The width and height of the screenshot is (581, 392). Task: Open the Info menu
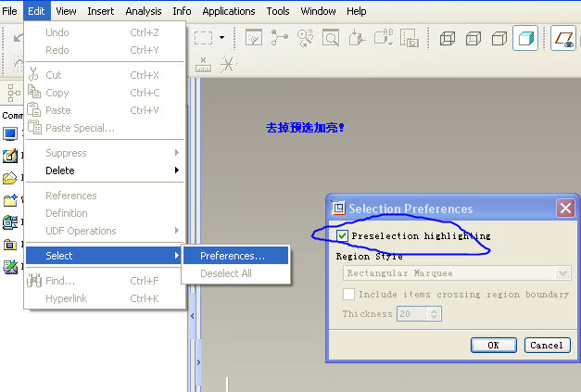[x=182, y=11]
